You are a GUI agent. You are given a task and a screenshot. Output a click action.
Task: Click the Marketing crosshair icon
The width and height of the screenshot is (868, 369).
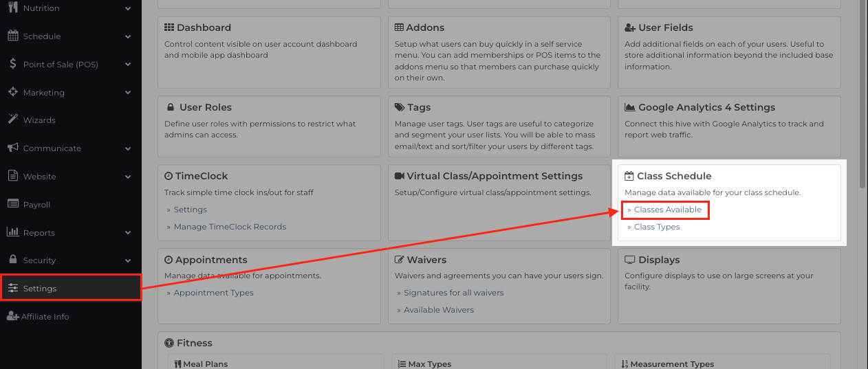[12, 92]
